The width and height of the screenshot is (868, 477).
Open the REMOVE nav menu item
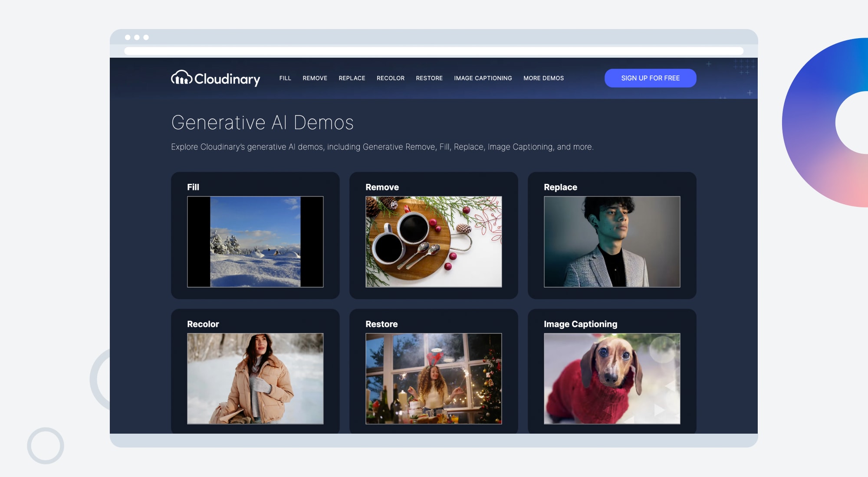[315, 78]
